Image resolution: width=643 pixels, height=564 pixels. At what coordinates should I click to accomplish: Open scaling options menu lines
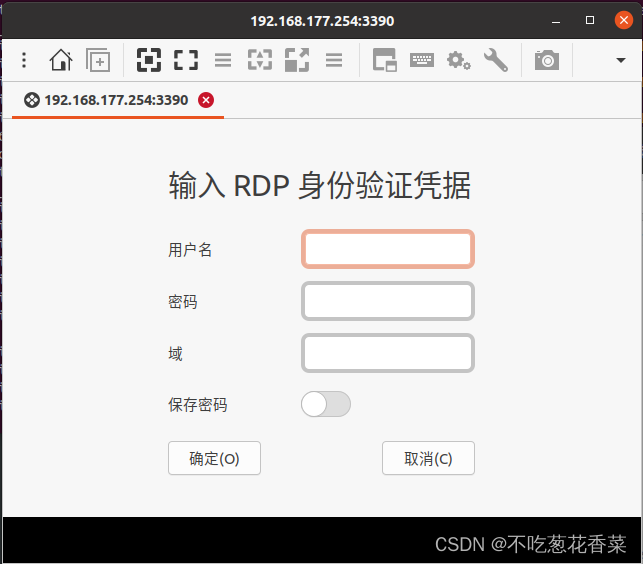[334, 60]
